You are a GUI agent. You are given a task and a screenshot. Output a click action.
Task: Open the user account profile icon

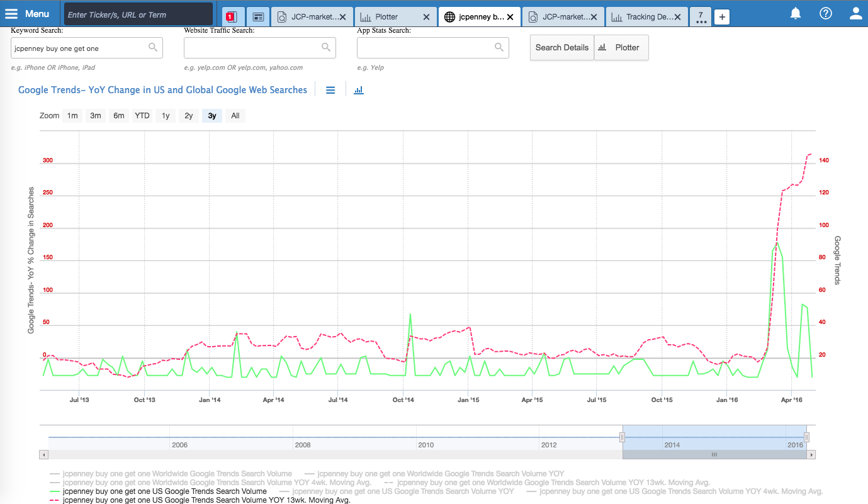pos(856,13)
